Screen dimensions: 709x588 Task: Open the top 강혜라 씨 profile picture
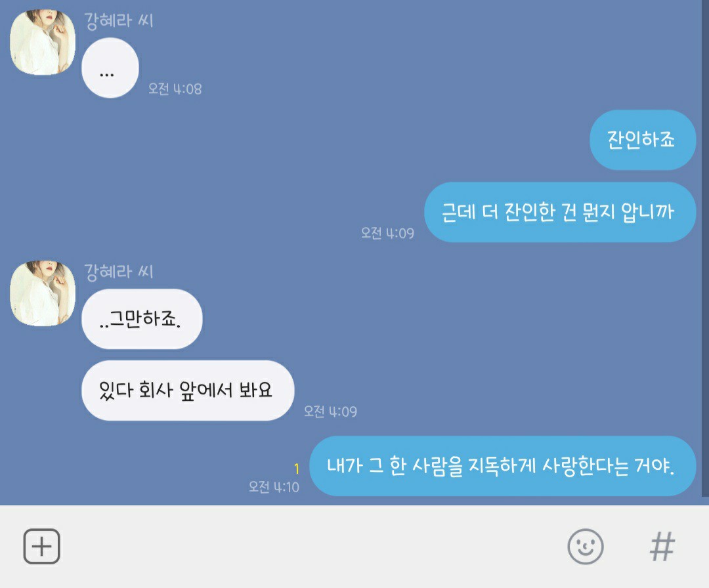[x=43, y=42]
